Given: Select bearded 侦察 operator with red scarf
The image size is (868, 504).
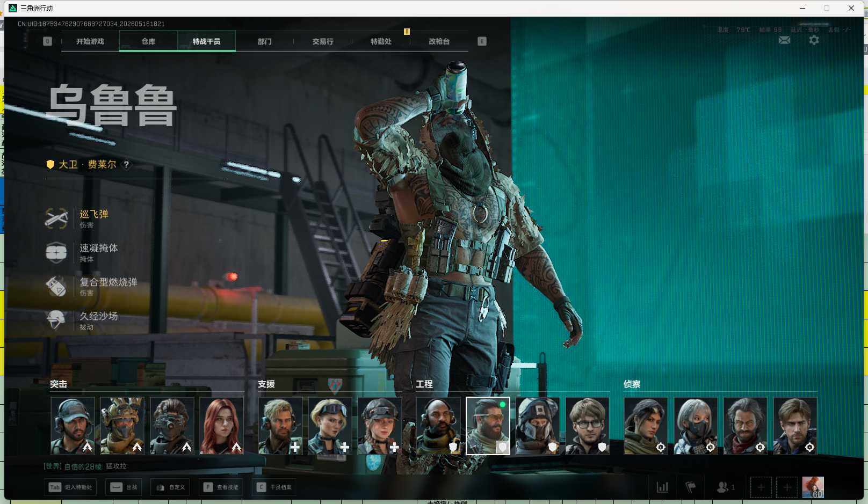Looking at the screenshot, I should pos(745,426).
